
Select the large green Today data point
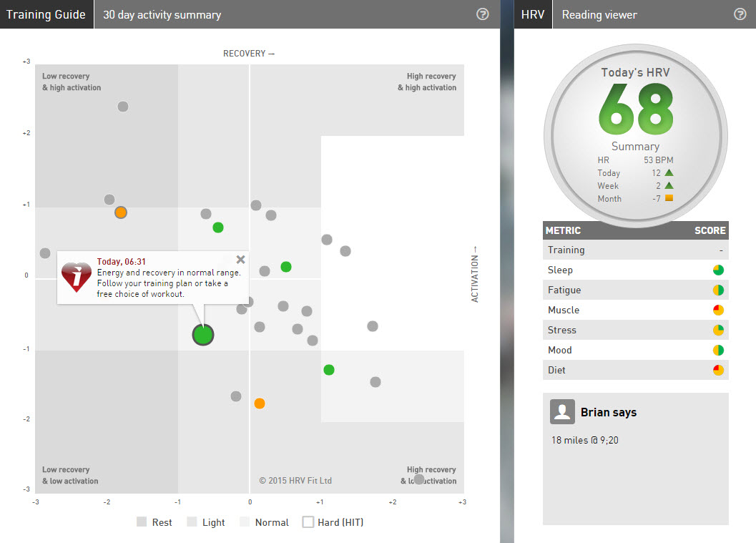203,335
